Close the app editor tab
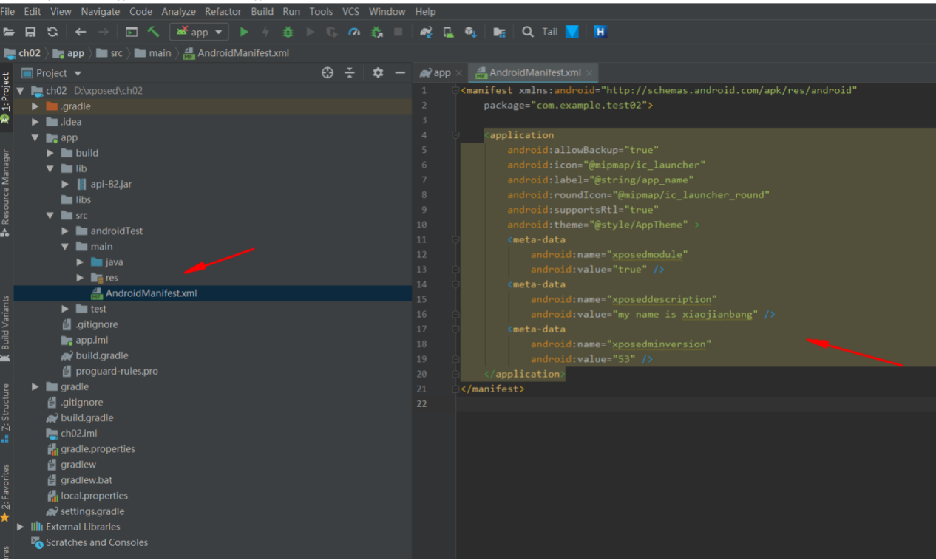This screenshot has width=936, height=560. 458,73
